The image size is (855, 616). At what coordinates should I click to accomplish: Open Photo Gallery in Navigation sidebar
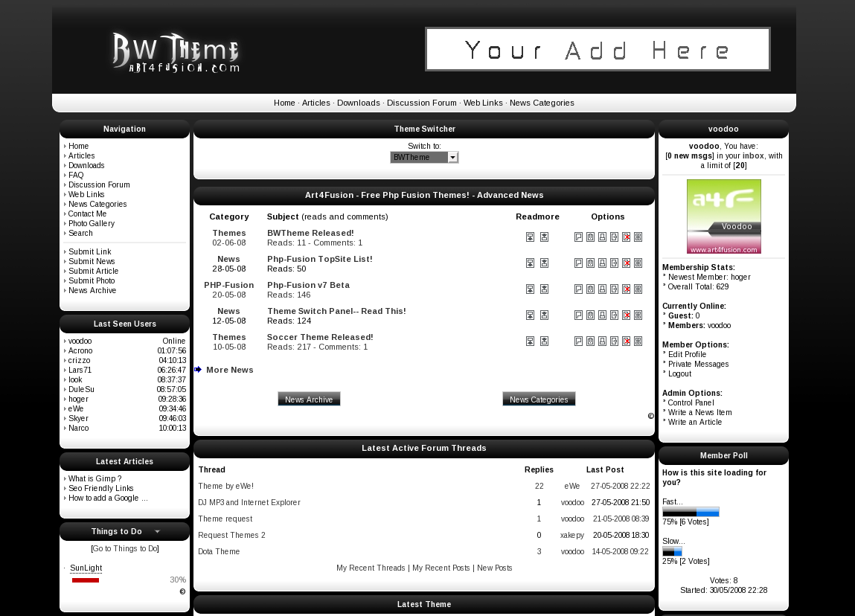coord(91,223)
